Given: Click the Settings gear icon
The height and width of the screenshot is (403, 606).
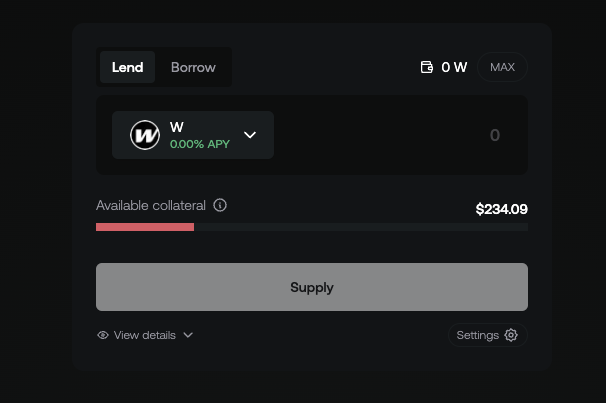Looking at the screenshot, I should (511, 335).
